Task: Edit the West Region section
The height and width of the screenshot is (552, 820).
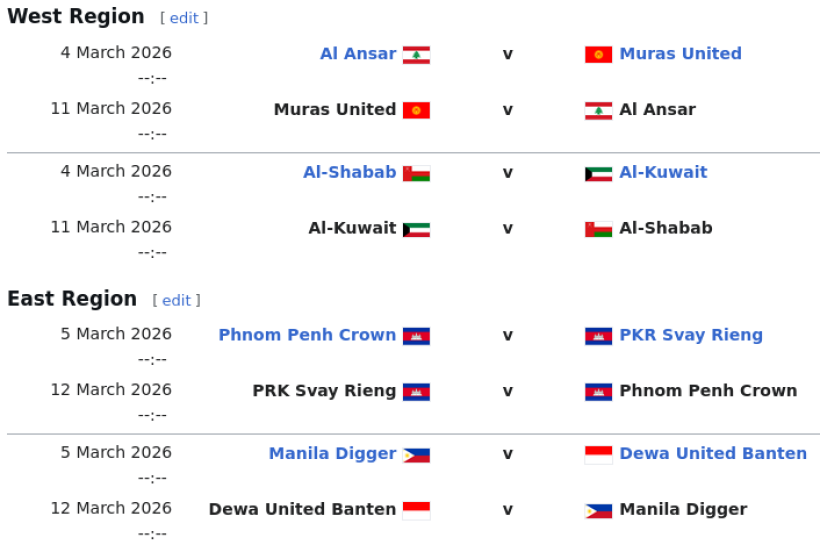Action: point(184,18)
